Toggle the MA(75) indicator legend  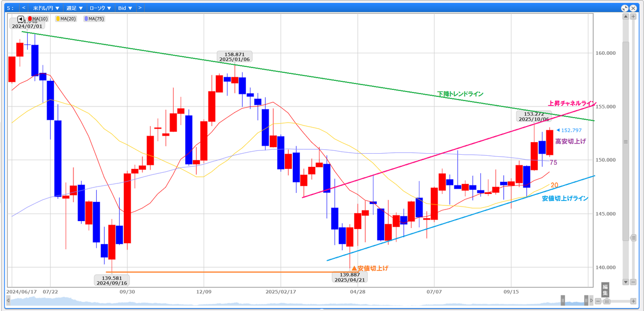[94, 19]
